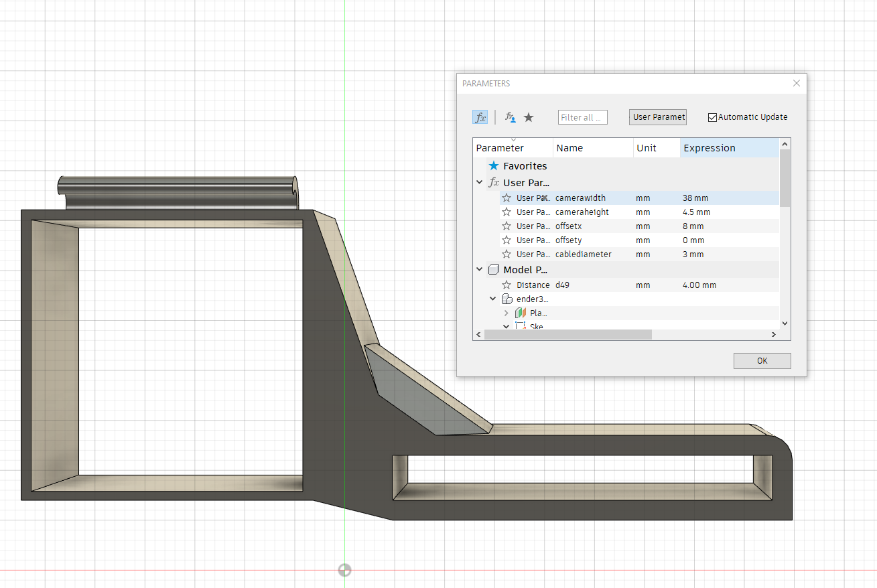Select the offsety name cell
The height and width of the screenshot is (588, 877).
tap(569, 240)
